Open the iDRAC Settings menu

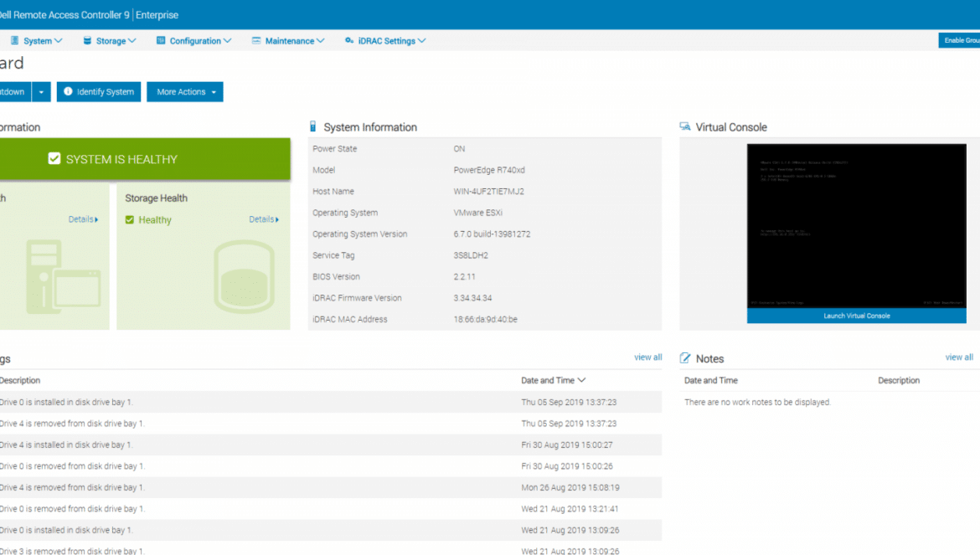tap(385, 40)
